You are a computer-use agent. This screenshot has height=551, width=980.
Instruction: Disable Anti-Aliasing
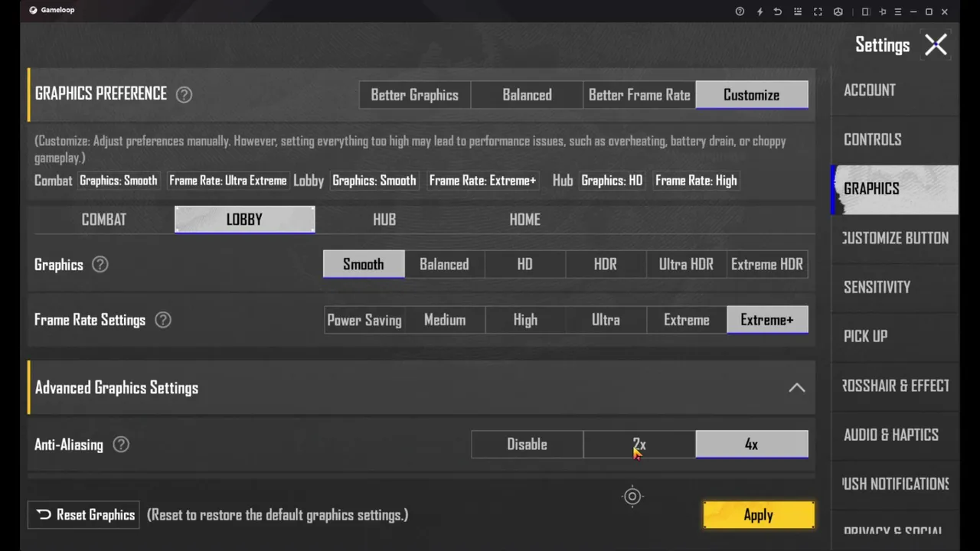coord(527,445)
